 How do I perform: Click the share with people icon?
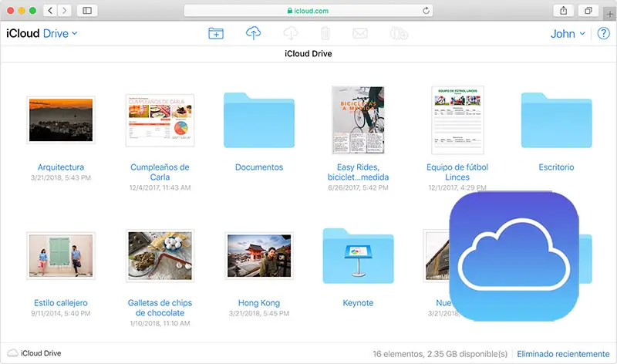399,33
